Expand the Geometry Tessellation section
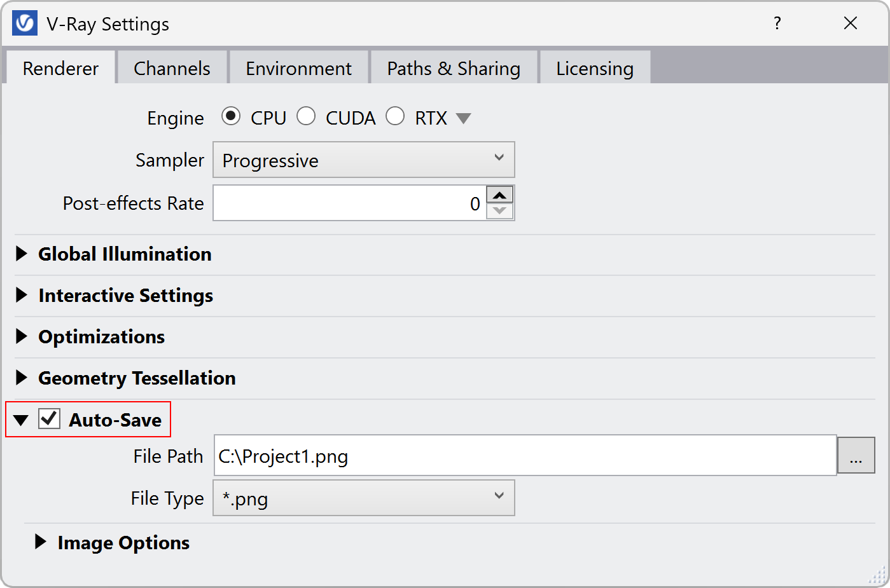The width and height of the screenshot is (890, 588). (22, 378)
